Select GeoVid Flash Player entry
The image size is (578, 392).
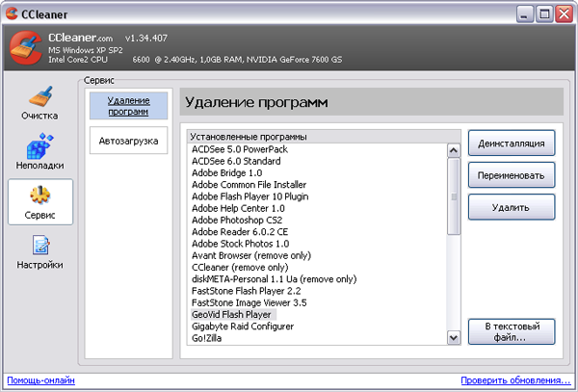pos(231,314)
